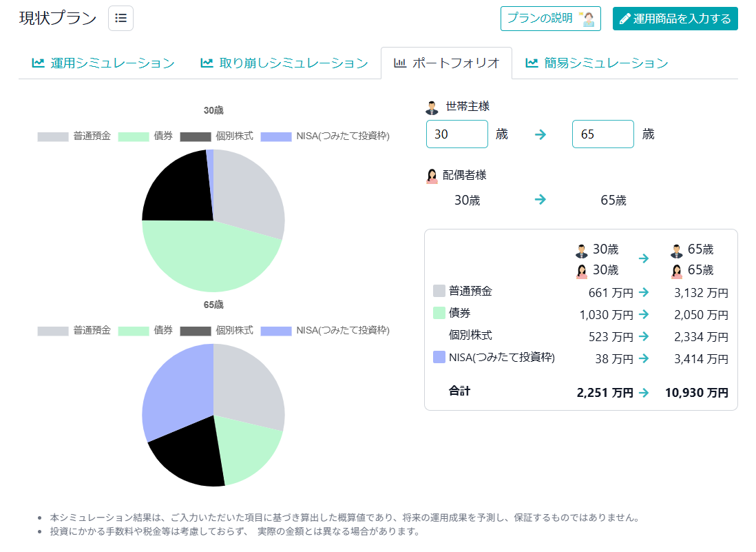The width and height of the screenshot is (756, 552).
Task: Click the list icon beside 現状プラン title
Action: 120,18
